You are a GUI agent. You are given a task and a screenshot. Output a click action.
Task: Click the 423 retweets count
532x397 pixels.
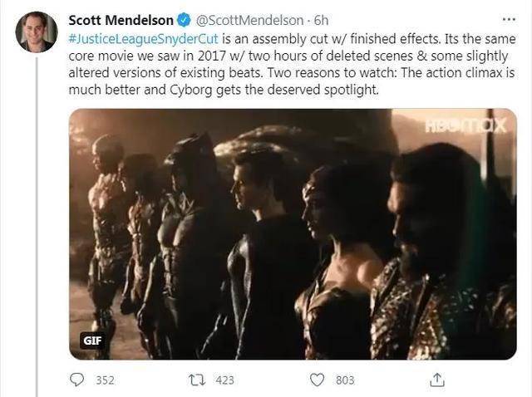click(224, 380)
